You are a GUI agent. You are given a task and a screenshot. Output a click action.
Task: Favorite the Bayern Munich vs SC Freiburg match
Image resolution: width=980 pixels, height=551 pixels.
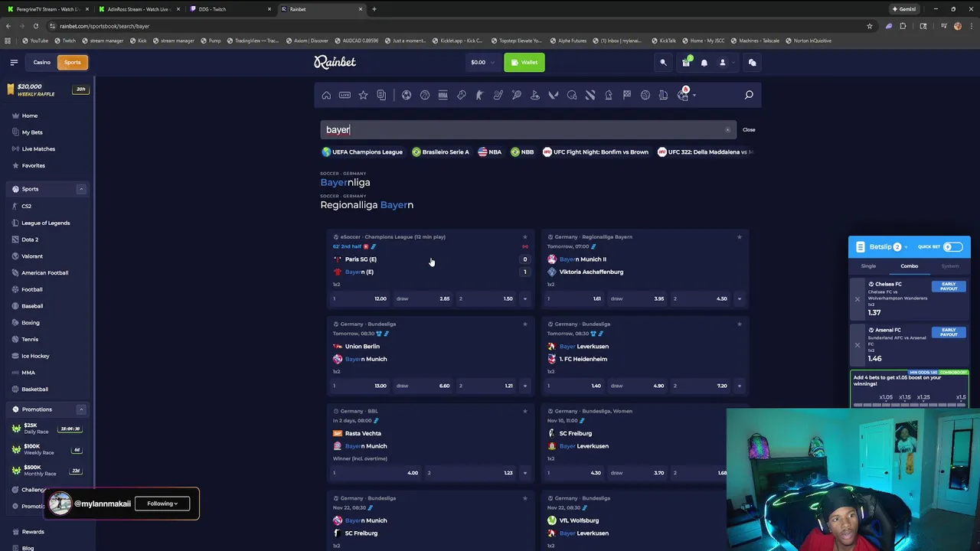click(524, 498)
